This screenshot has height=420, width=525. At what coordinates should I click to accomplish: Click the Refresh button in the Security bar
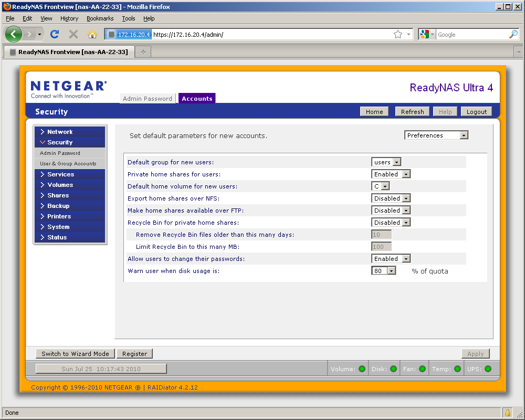tap(413, 111)
